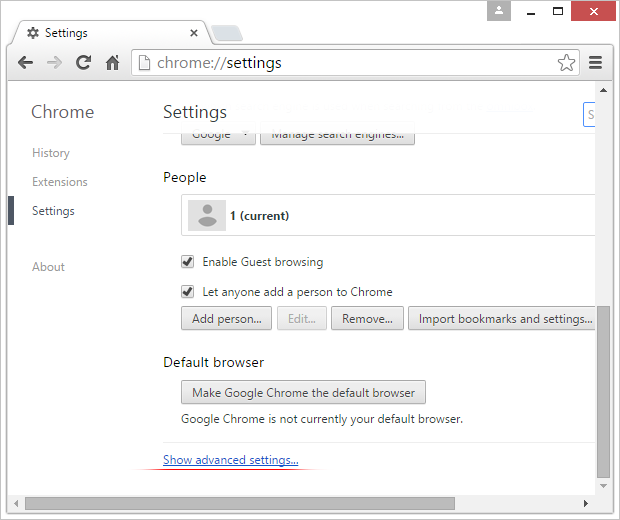Click the profile avatar button in title bar
This screenshot has width=620, height=520.
click(499, 11)
